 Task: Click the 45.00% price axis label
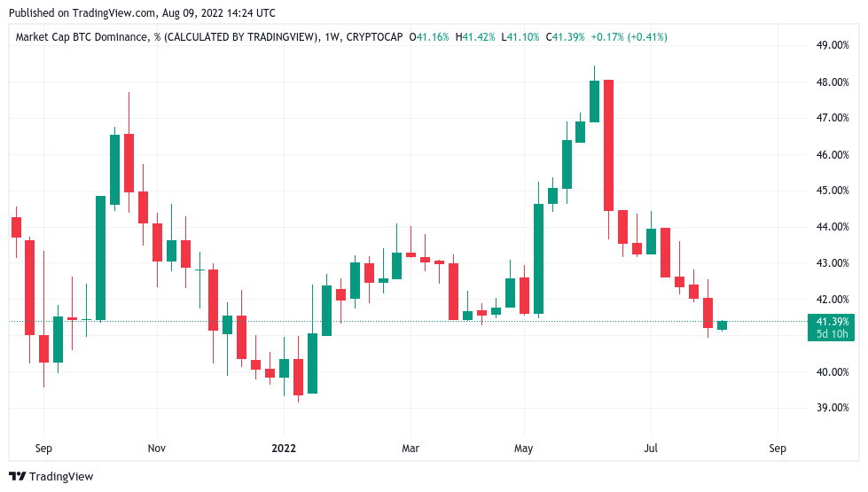[x=832, y=191]
